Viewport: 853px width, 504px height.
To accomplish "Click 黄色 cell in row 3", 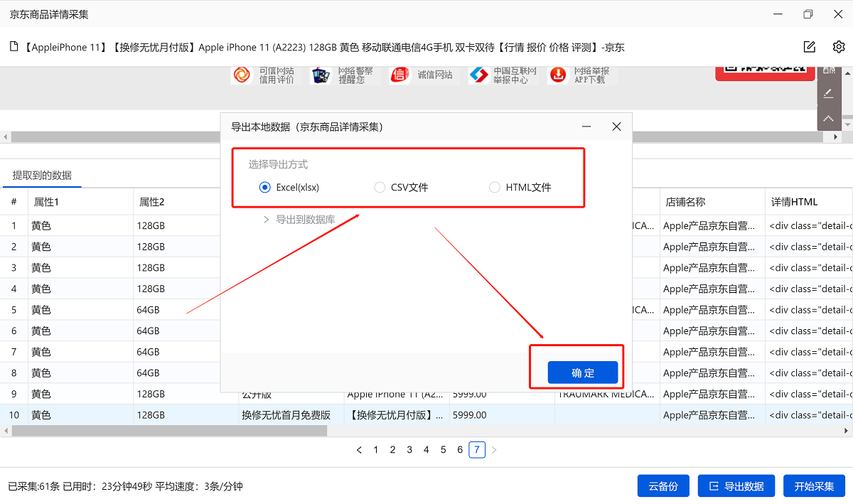I will 81,268.
